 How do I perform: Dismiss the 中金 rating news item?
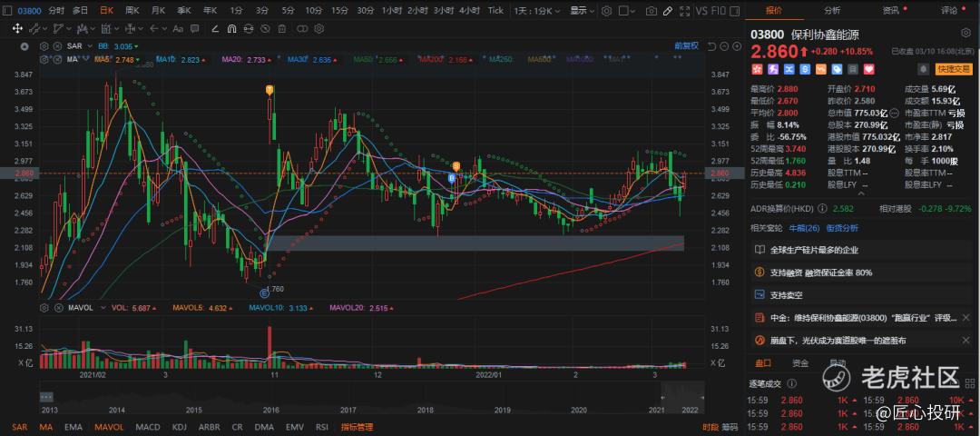click(x=965, y=318)
